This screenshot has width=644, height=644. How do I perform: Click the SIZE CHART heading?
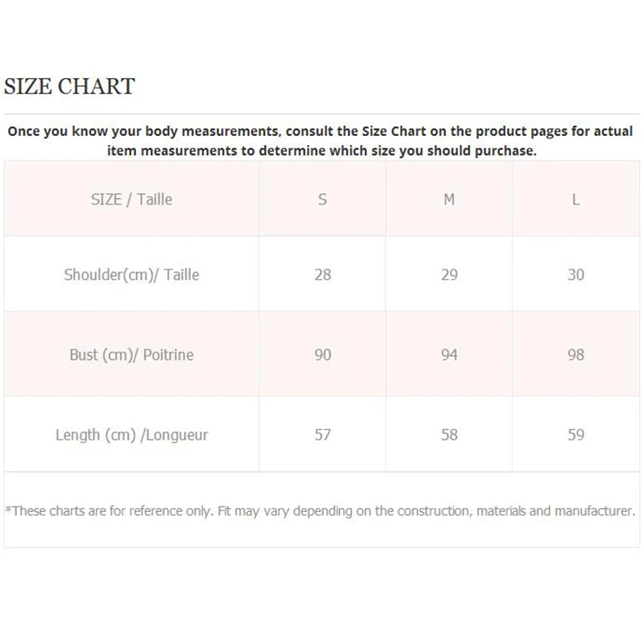(x=69, y=87)
